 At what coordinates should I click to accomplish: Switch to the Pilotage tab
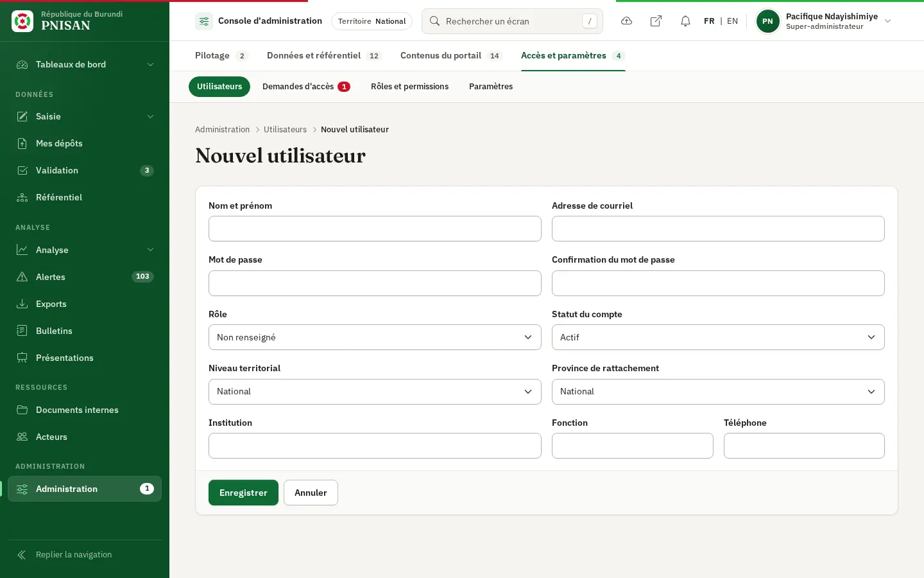click(221, 56)
